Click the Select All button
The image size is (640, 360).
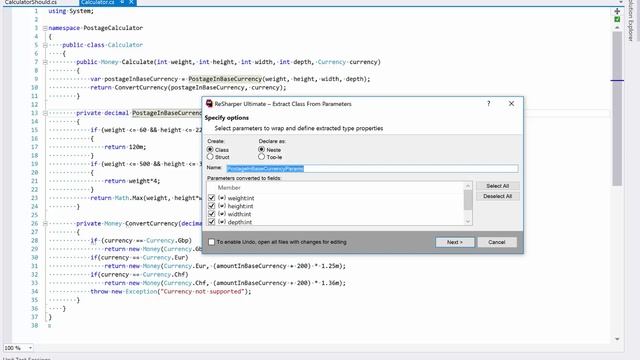[498, 186]
